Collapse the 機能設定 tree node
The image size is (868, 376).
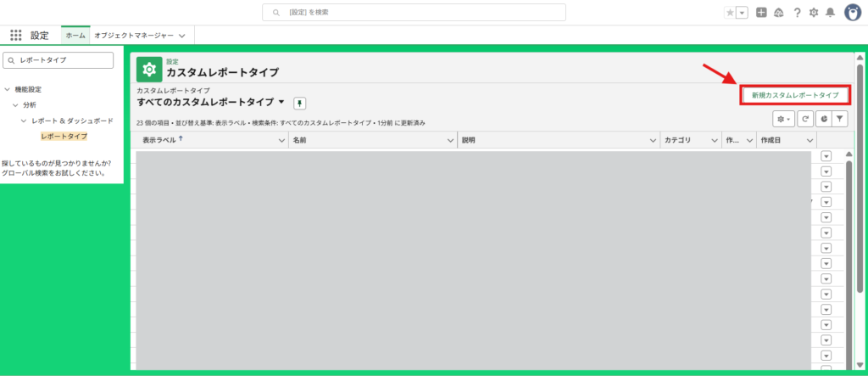pos(7,89)
